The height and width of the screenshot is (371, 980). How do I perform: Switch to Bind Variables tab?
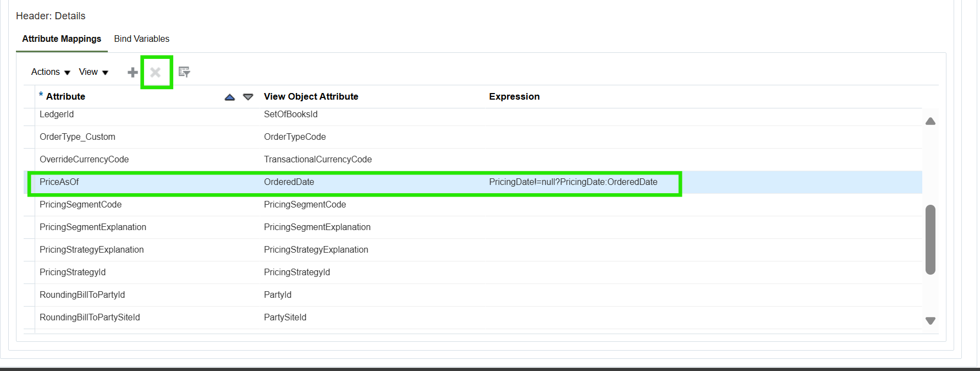(142, 39)
